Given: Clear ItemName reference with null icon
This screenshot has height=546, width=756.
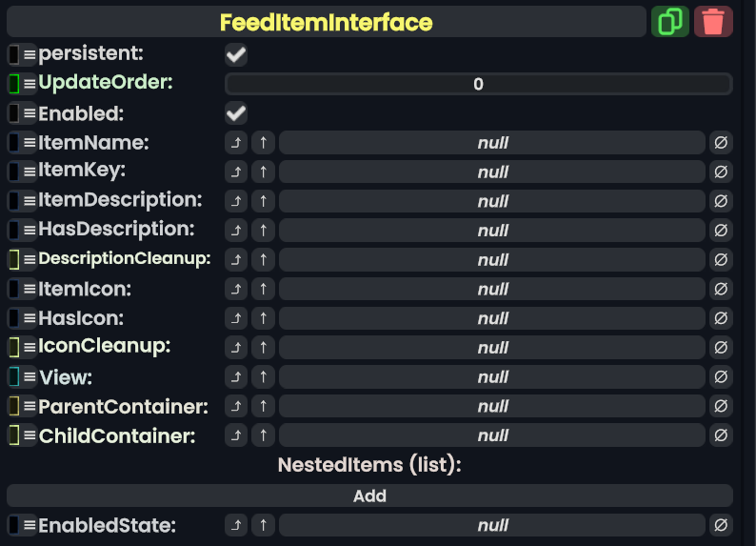Looking at the screenshot, I should tap(721, 143).
